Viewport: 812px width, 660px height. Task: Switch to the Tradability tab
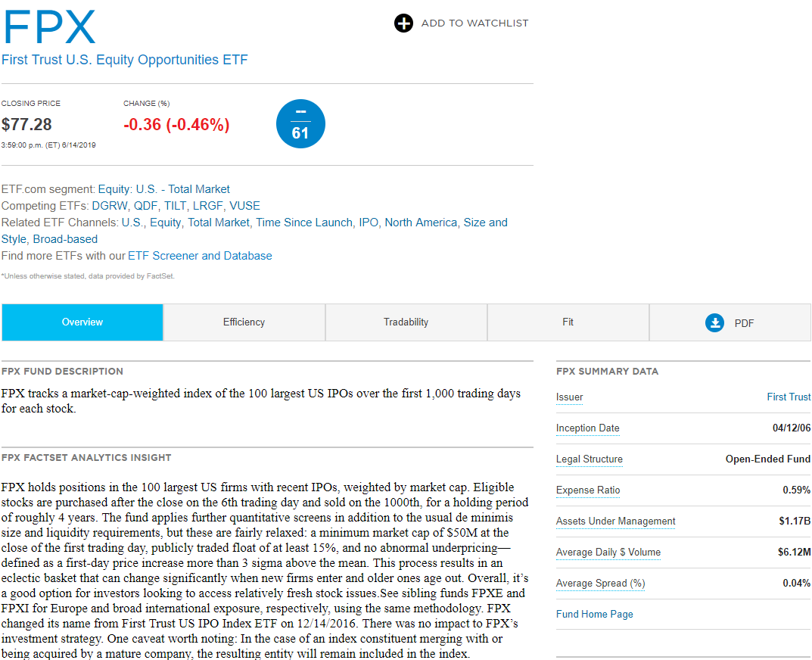click(406, 322)
